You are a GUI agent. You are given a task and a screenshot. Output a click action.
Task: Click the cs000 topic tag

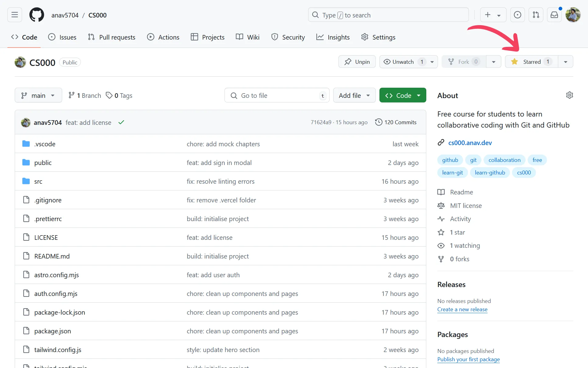coord(524,172)
